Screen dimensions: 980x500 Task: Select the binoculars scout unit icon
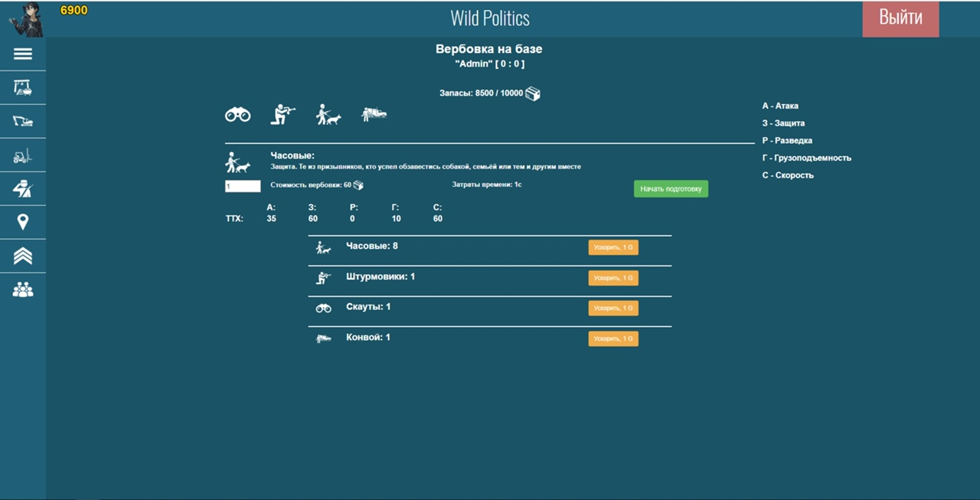[237, 115]
